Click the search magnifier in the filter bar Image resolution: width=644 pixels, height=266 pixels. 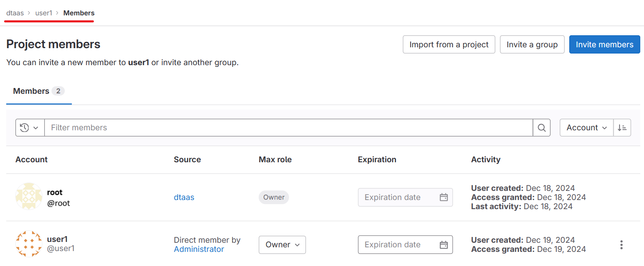pyautogui.click(x=541, y=127)
